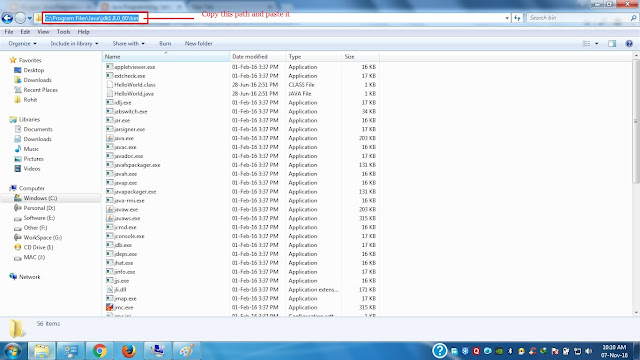Open the Help menu
Screen dimensions: 640x360
pyautogui.click(x=83, y=32)
